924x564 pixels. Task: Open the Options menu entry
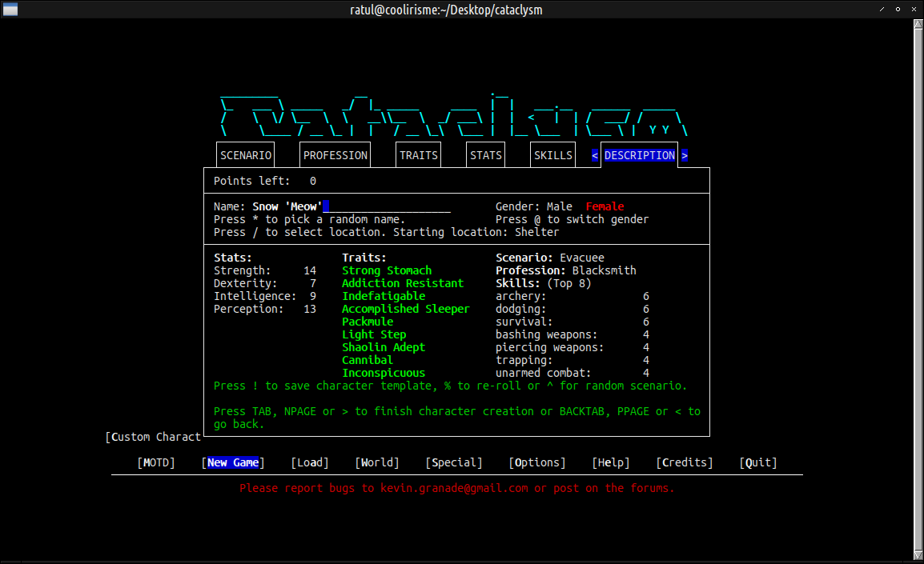click(536, 462)
